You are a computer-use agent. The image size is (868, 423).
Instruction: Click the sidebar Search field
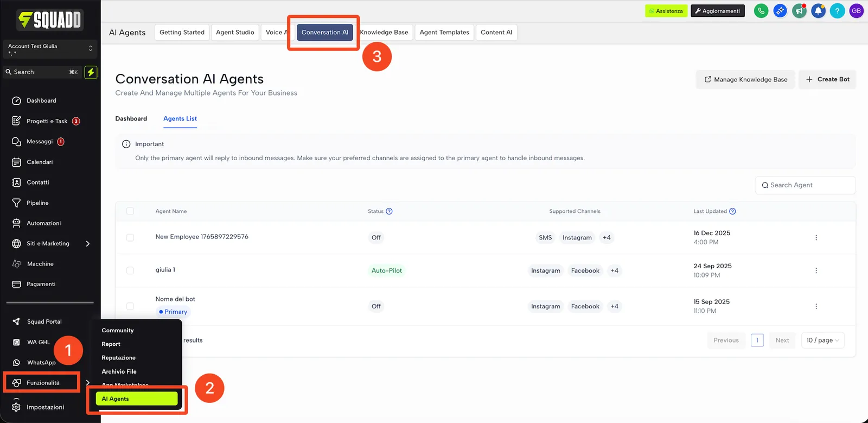[42, 72]
